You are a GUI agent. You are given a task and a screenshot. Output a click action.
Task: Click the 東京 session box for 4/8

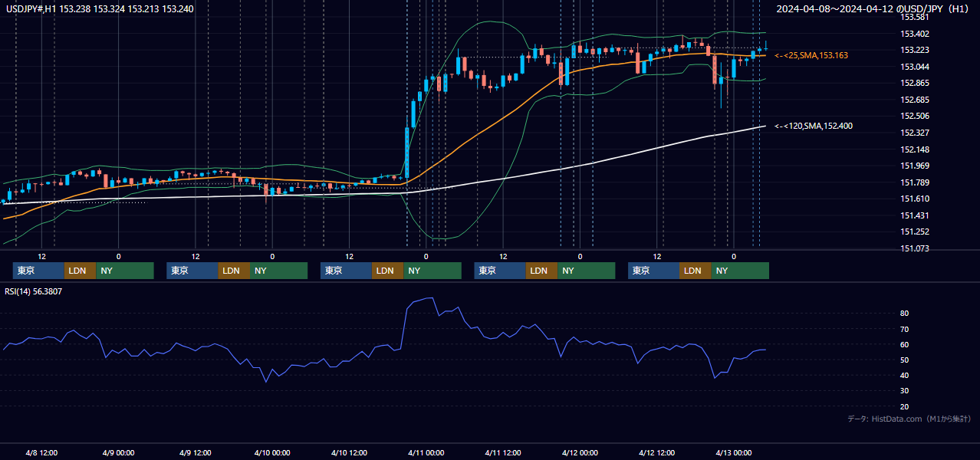tap(38, 271)
